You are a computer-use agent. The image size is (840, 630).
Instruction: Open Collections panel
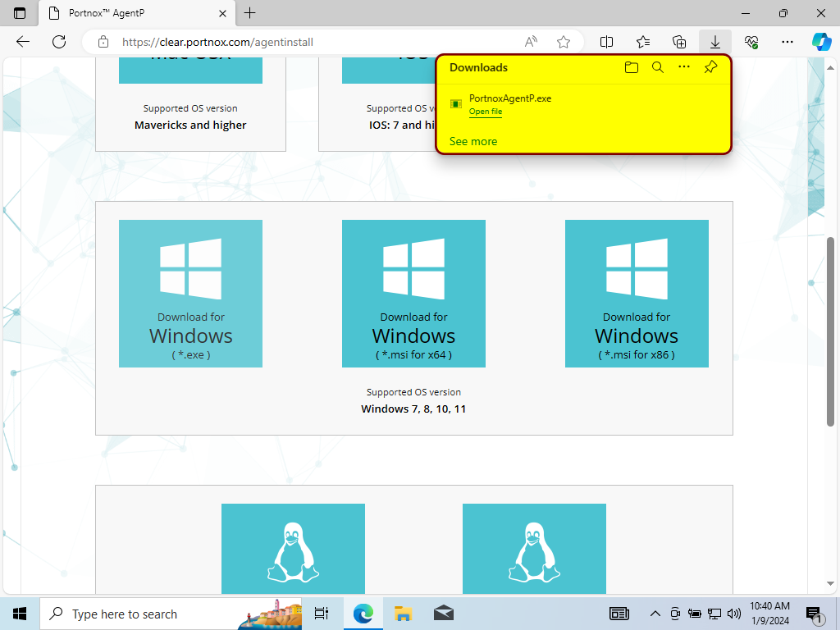point(679,42)
